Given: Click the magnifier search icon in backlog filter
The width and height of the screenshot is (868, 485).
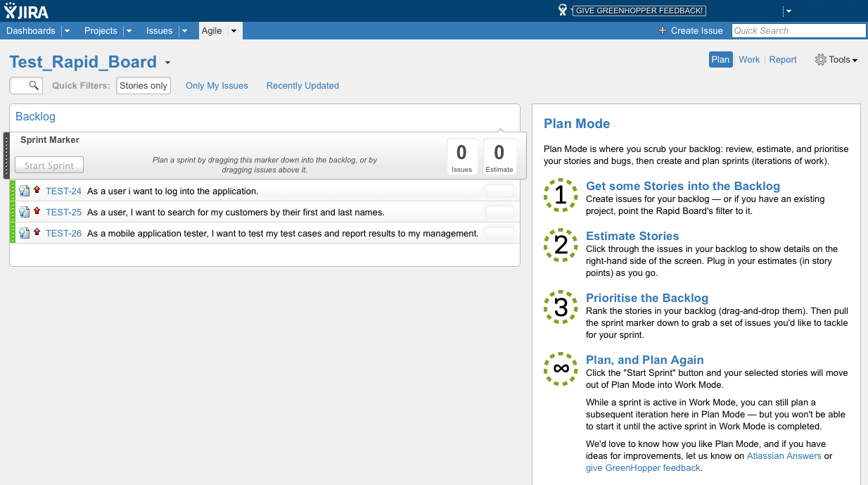Looking at the screenshot, I should [x=33, y=85].
